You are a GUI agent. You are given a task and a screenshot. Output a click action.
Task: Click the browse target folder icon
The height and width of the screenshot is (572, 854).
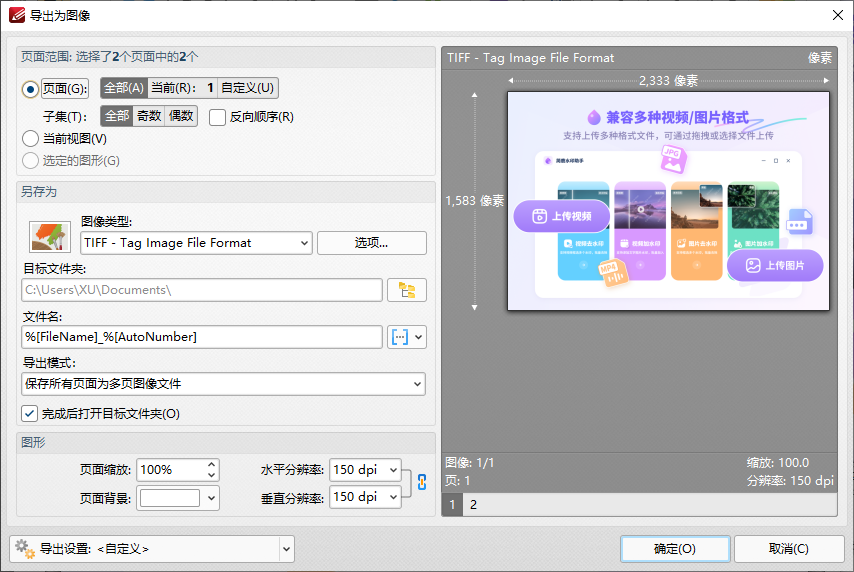click(406, 290)
